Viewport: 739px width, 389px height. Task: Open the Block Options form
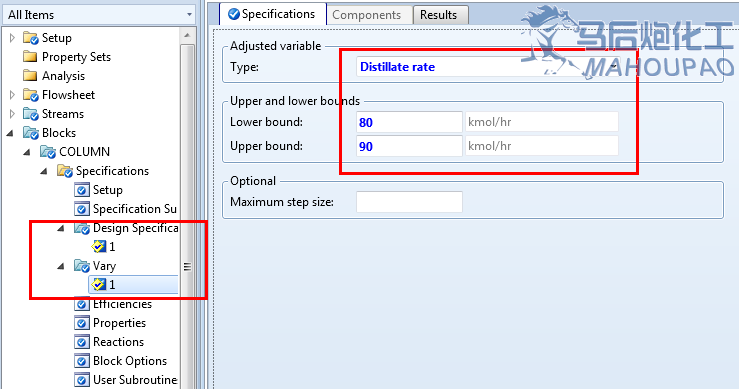tap(121, 361)
